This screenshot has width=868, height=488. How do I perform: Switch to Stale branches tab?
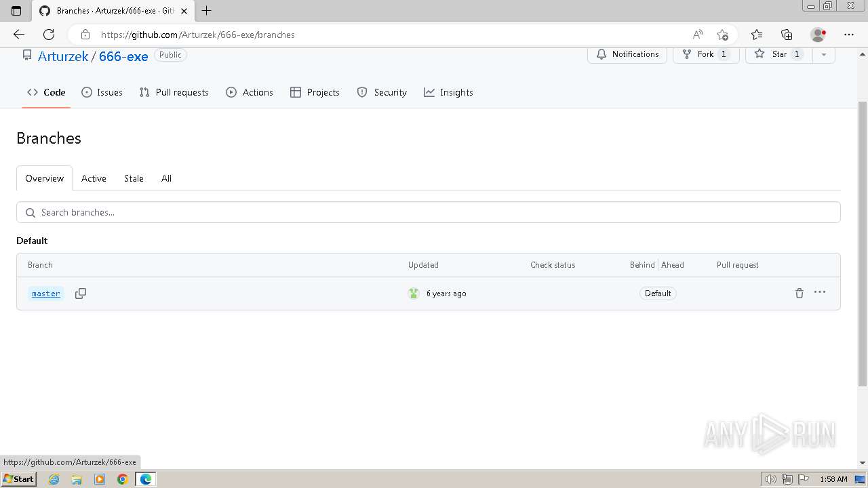point(134,178)
